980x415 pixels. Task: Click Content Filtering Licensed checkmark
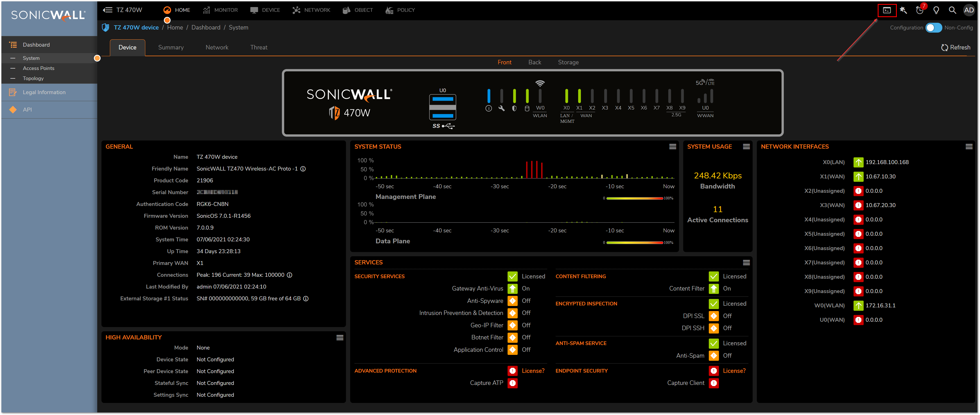(x=714, y=276)
